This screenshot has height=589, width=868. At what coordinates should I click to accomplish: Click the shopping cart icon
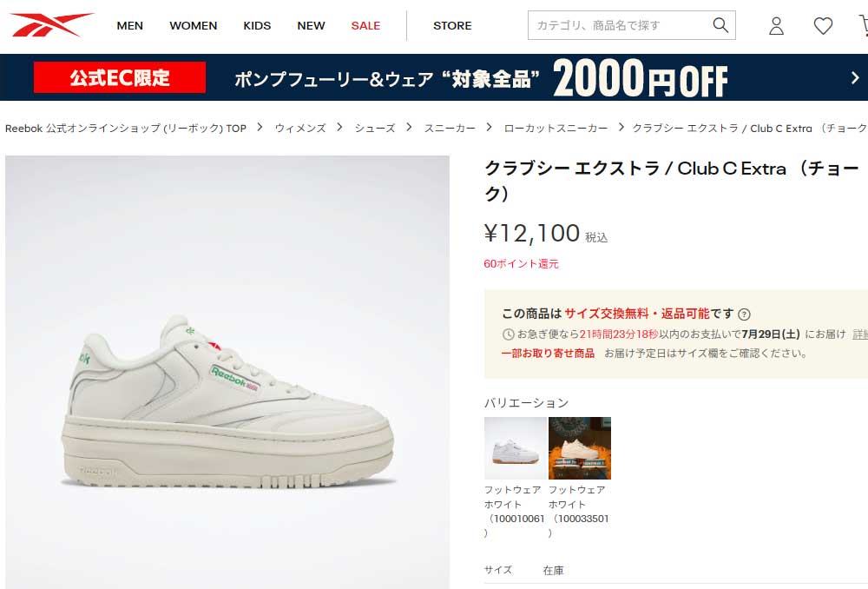click(863, 25)
